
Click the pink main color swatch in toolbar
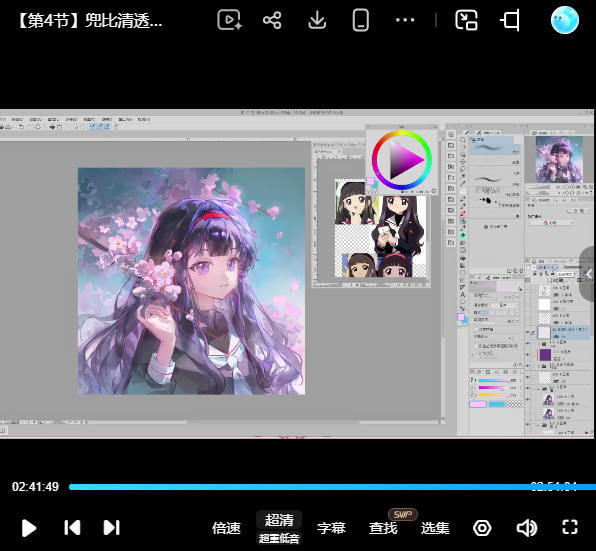tap(461, 317)
